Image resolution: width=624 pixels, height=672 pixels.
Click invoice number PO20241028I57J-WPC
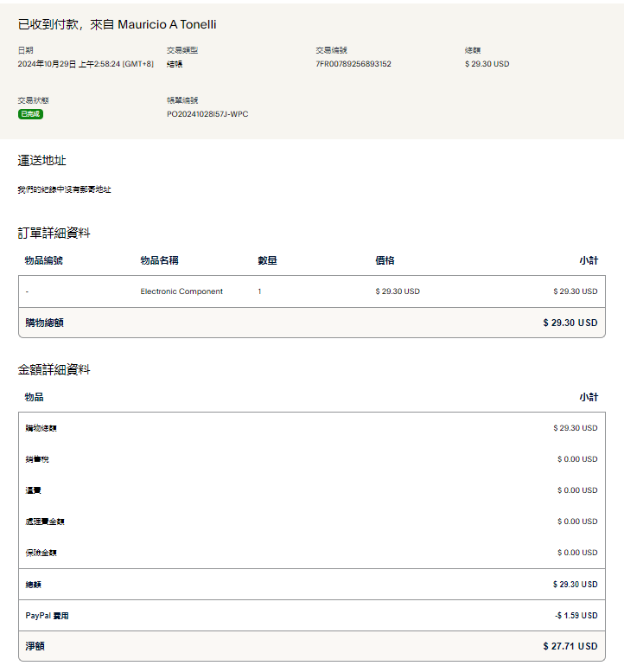tap(207, 114)
